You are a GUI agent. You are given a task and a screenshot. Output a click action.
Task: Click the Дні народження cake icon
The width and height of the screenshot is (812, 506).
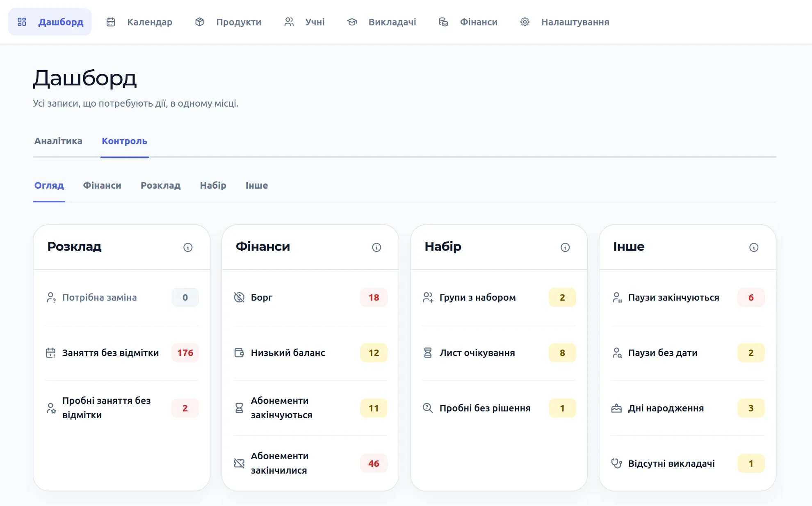(616, 408)
